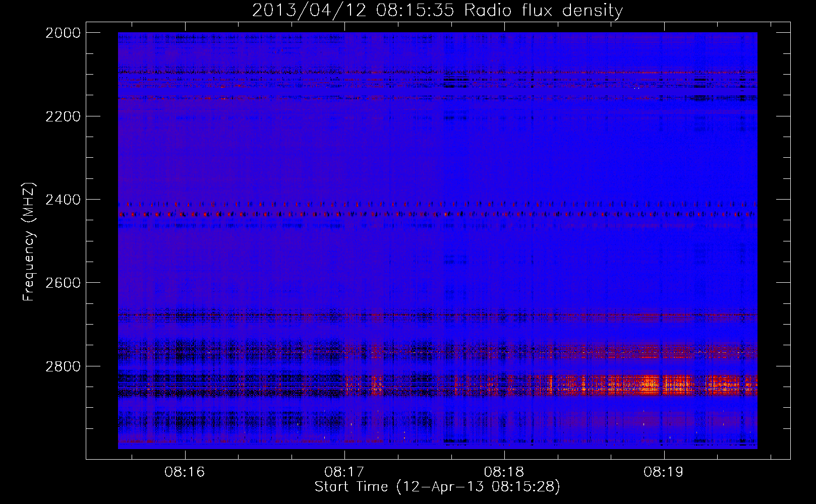Click the 2400 frequency axis label
816x504 pixels.
point(63,200)
